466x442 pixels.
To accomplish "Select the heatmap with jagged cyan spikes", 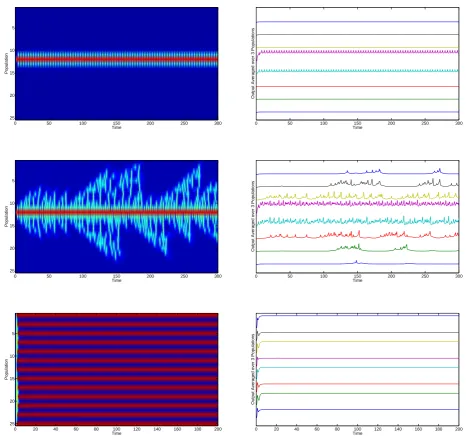I will point(117,216).
